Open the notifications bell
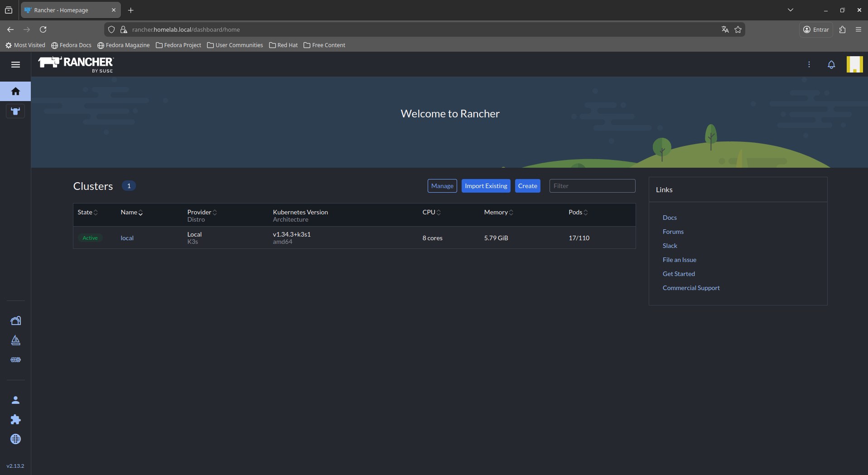The height and width of the screenshot is (475, 868). pos(831,64)
